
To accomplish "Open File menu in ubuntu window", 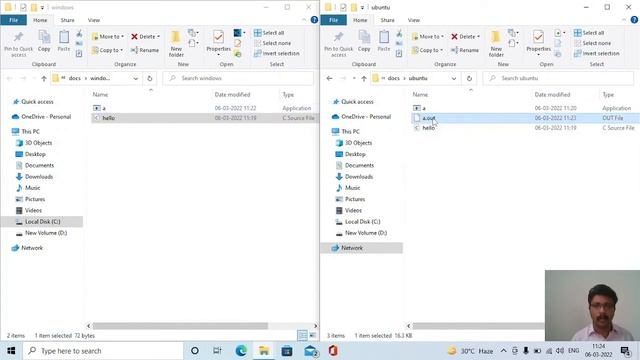I will click(333, 20).
